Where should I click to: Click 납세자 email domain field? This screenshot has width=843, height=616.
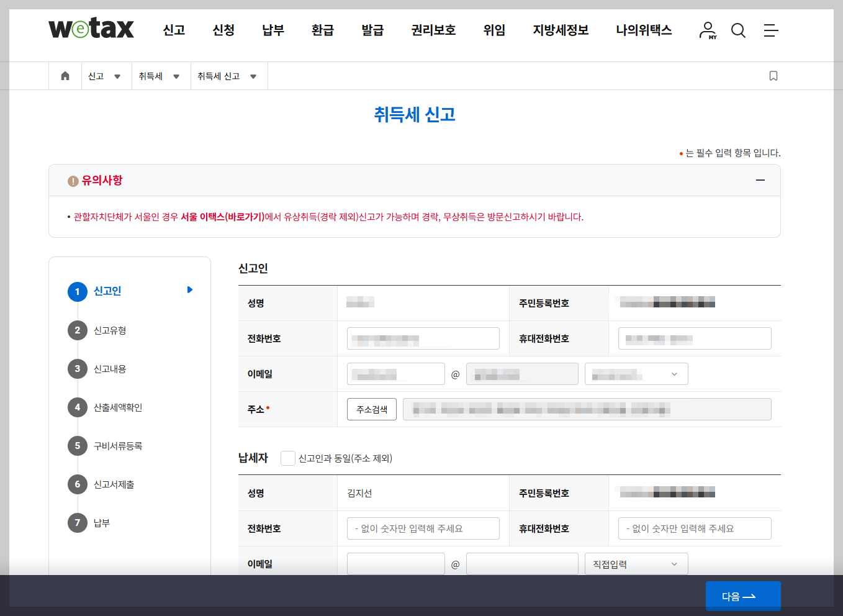click(x=522, y=564)
